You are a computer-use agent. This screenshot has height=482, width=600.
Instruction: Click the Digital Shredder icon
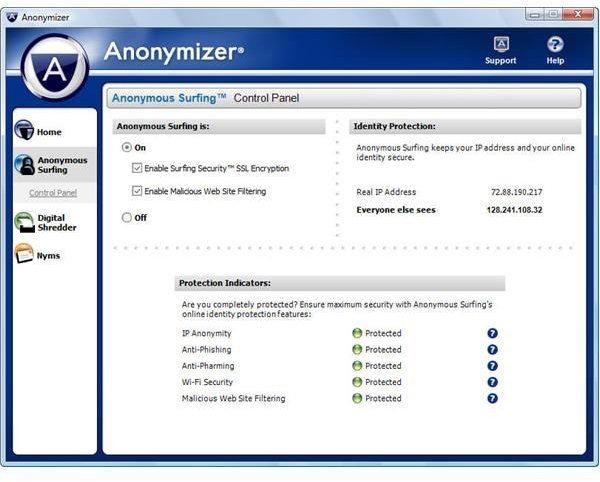click(25, 222)
